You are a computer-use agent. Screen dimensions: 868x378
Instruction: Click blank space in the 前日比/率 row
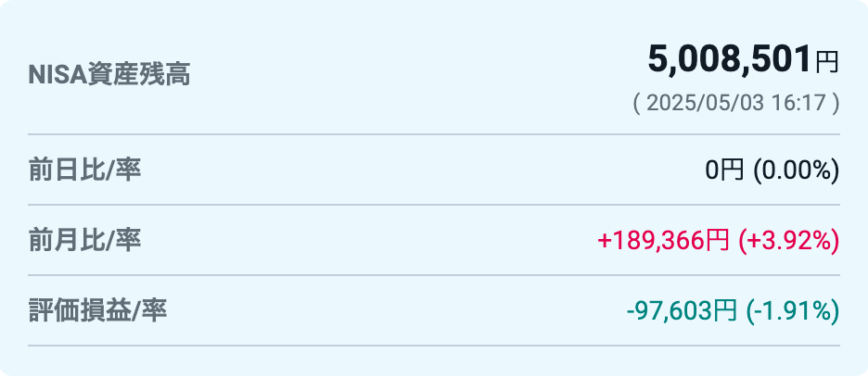click(x=421, y=170)
